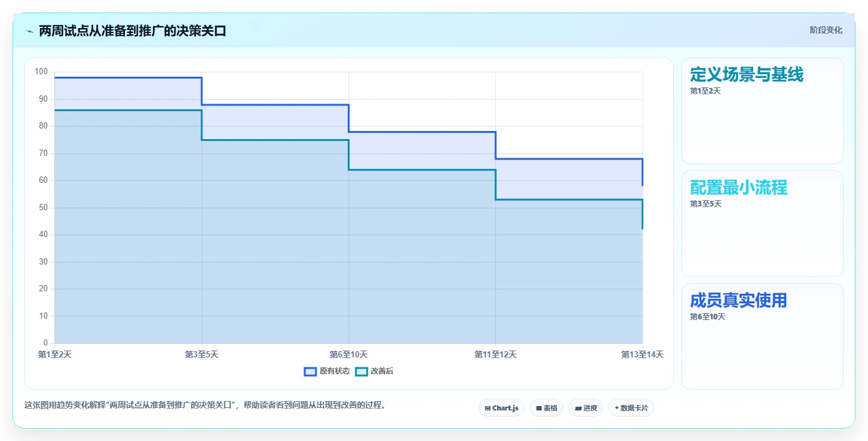Click the teal 改善后 legend color box

point(361,371)
